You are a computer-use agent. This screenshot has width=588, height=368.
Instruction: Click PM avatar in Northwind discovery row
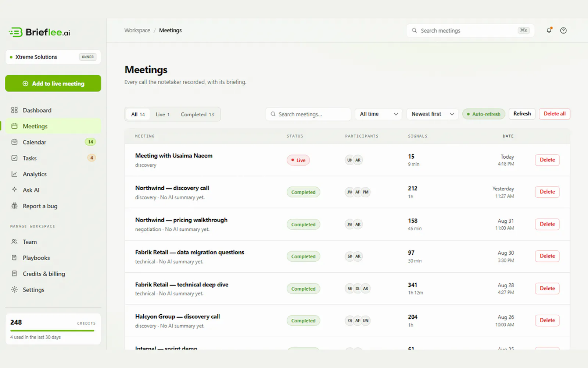365,192
